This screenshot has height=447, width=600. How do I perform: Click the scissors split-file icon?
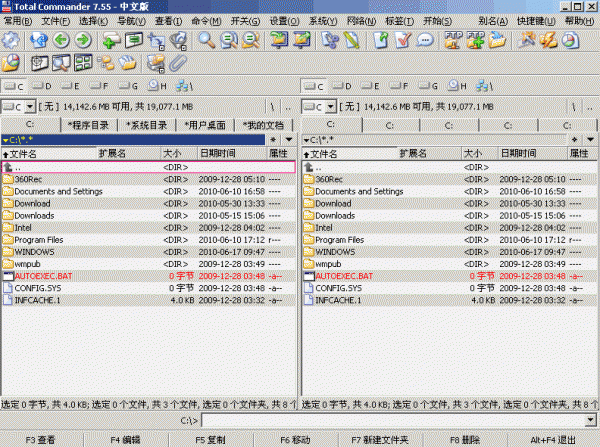coord(330,40)
